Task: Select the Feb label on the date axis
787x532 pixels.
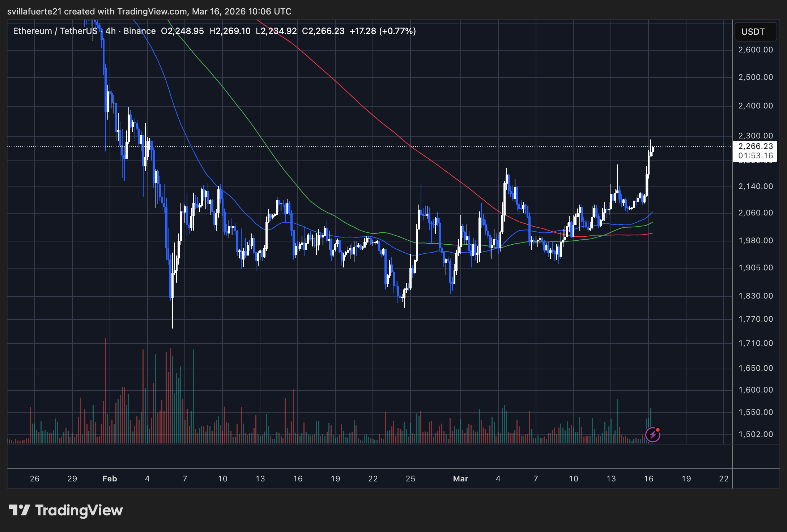Action: click(x=109, y=478)
